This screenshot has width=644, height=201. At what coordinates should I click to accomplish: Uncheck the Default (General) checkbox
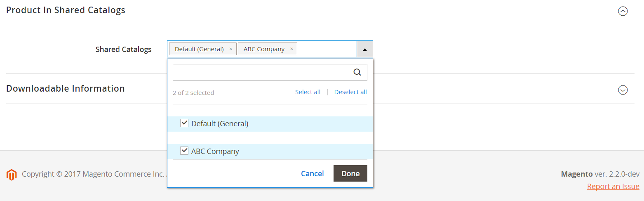tap(184, 123)
